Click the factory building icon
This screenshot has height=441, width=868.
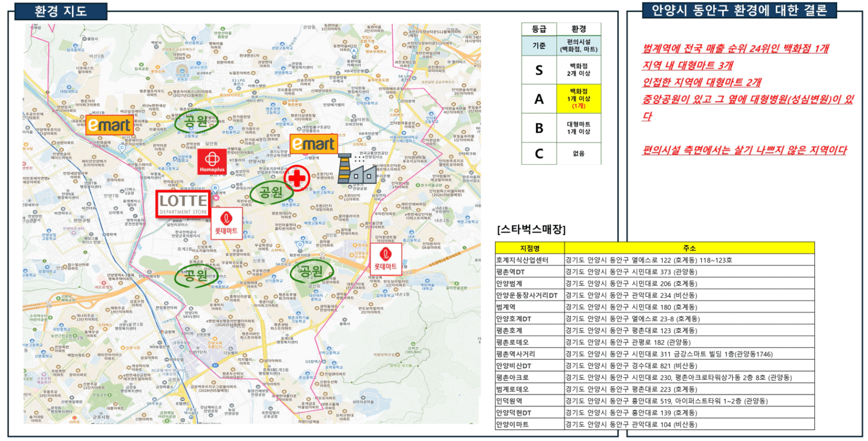(356, 168)
